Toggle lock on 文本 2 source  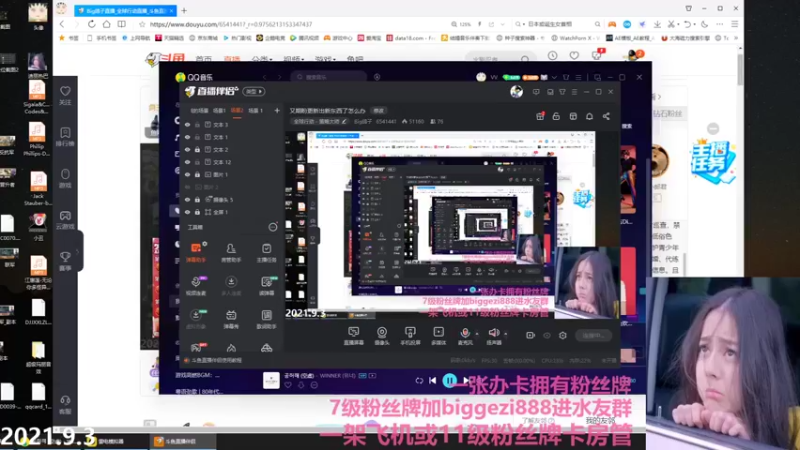[197, 149]
